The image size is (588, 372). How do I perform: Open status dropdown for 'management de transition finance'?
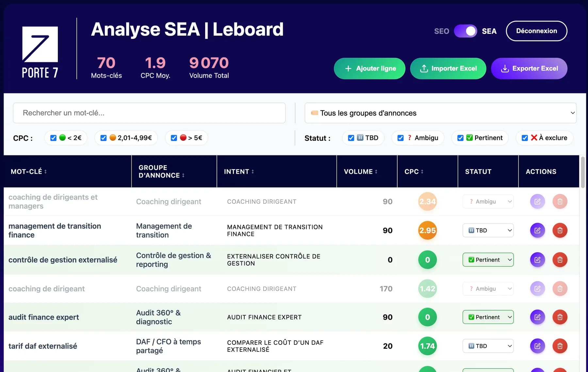488,231
